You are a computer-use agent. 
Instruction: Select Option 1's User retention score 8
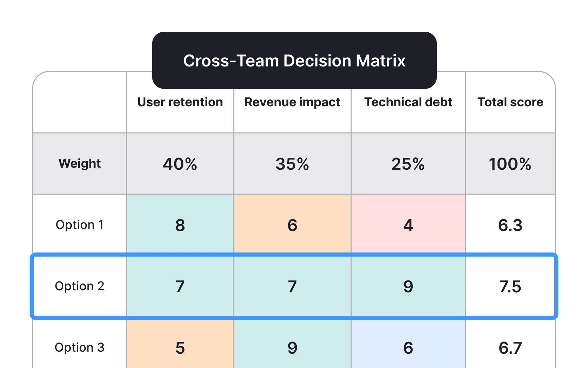180,225
